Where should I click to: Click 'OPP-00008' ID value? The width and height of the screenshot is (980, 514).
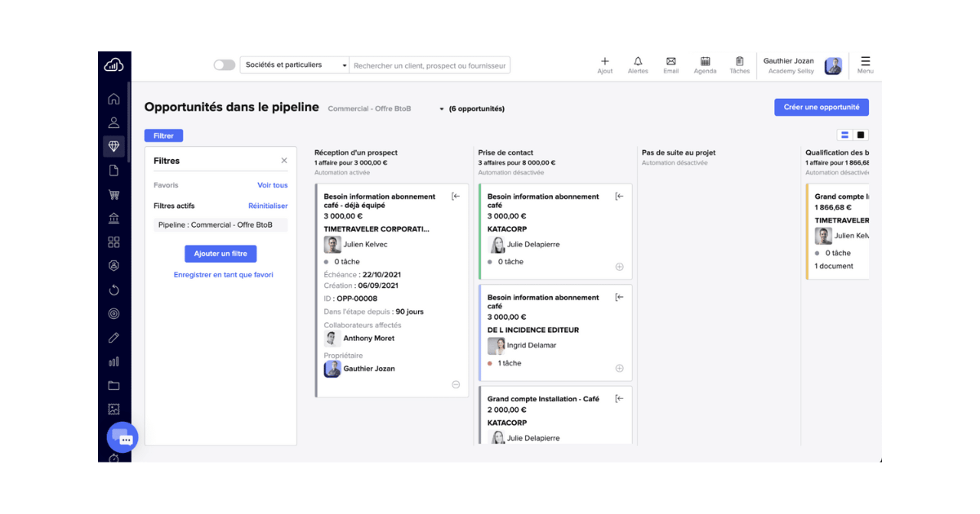[357, 299]
